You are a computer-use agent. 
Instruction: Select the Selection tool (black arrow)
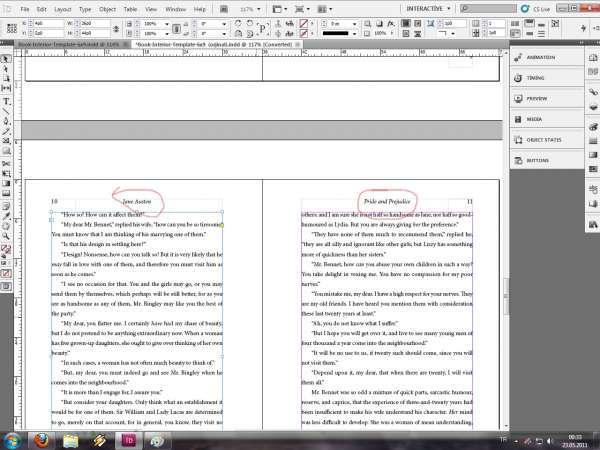(6, 59)
